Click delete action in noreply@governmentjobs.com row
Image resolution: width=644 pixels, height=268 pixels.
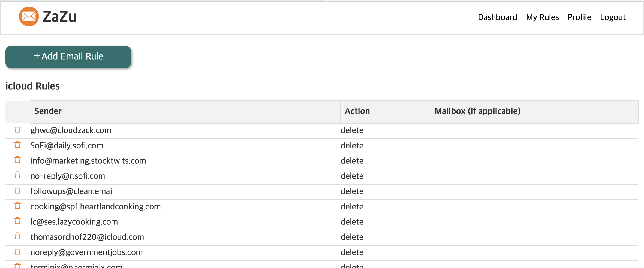(x=352, y=252)
